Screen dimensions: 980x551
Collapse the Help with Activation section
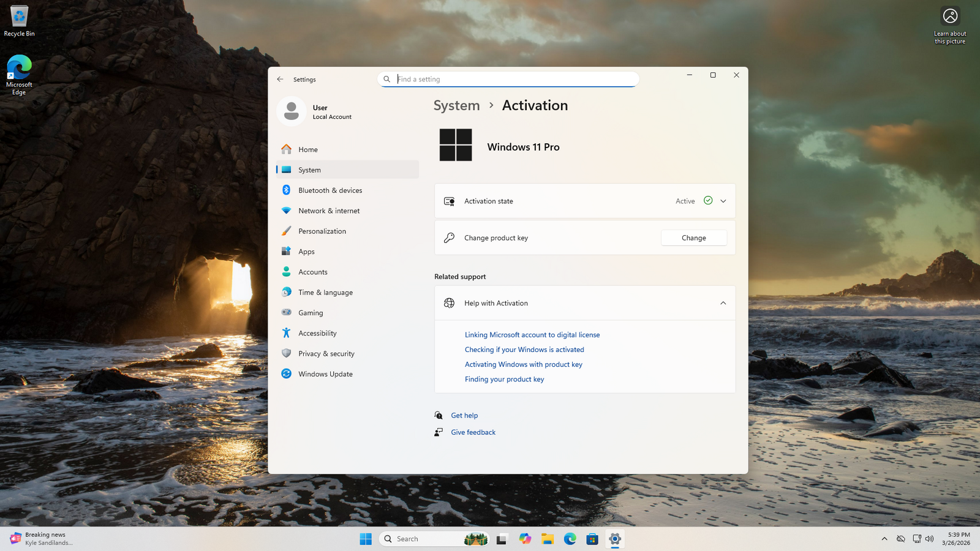coord(723,303)
